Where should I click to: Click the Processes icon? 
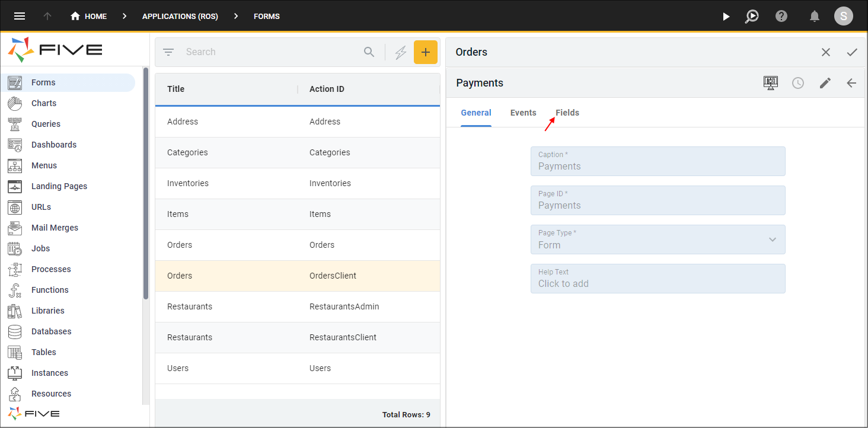(15, 269)
